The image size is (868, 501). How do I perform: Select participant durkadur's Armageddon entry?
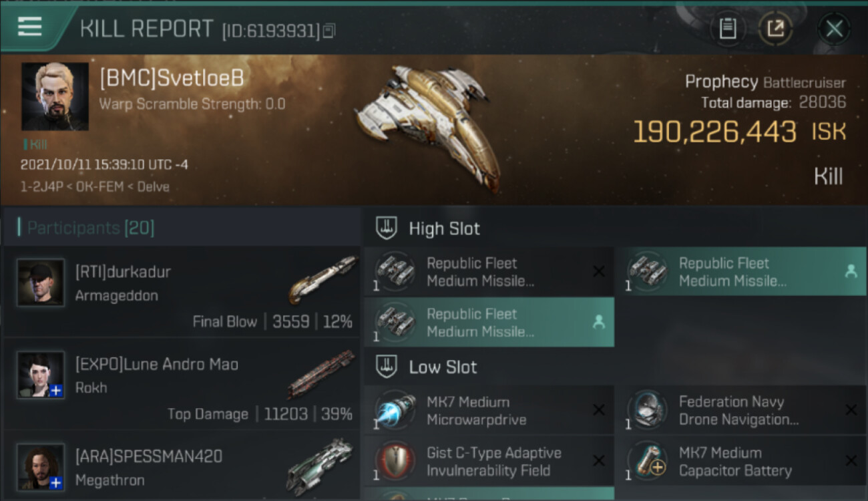point(182,291)
